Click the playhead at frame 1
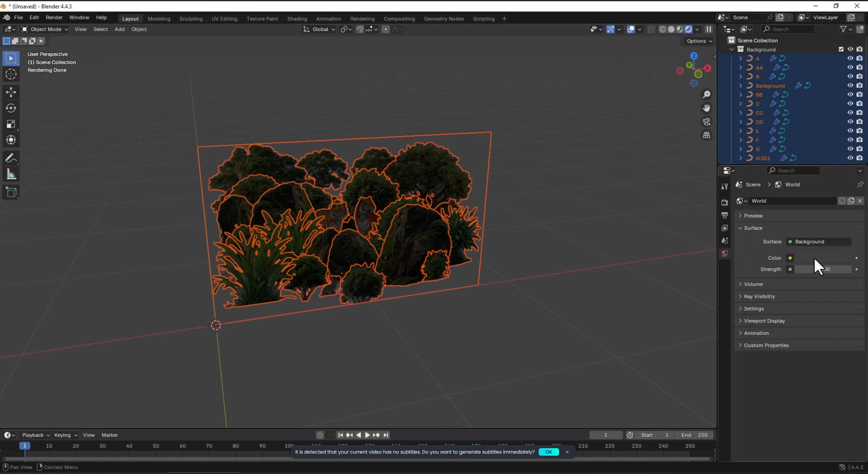This screenshot has width=868, height=474. pos(24,446)
